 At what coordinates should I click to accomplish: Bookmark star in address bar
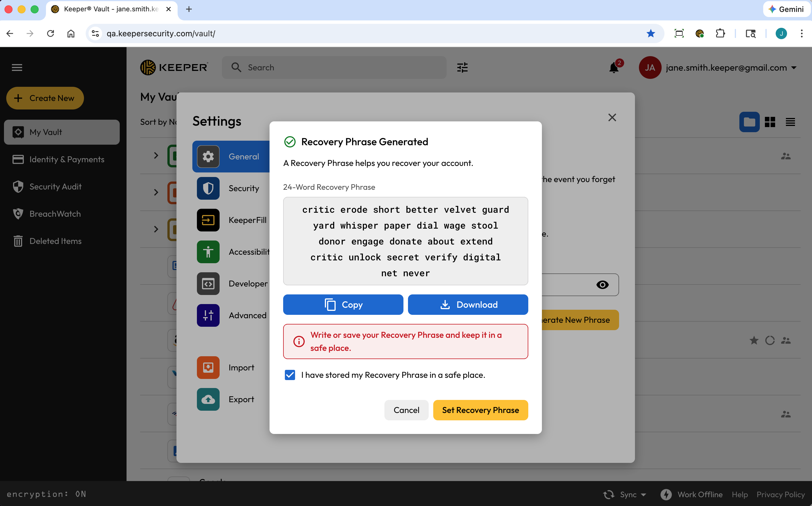650,33
